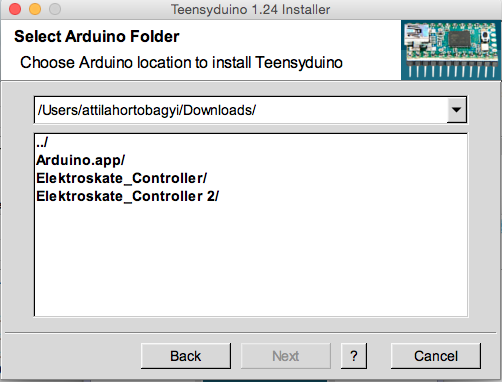Open the folder path dropdown arrow
Screen dimensions: 502x382
456,110
